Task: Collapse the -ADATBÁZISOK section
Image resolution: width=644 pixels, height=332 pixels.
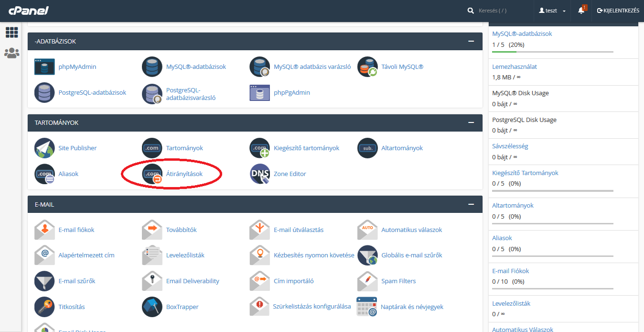Action: coord(472,41)
